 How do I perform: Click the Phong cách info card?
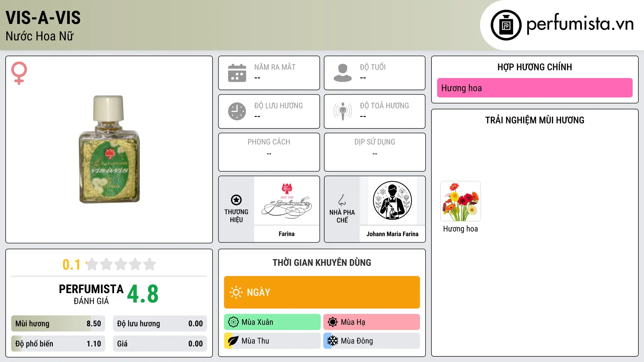269,152
